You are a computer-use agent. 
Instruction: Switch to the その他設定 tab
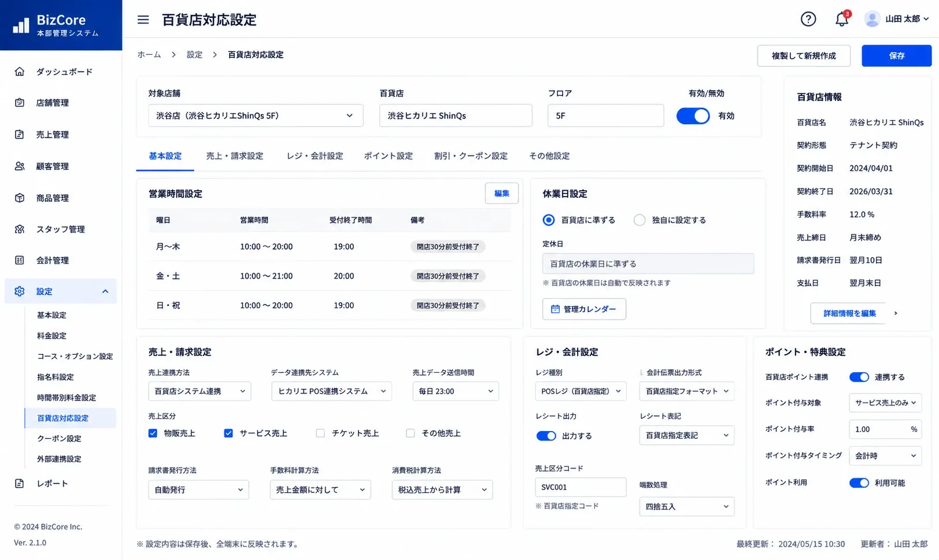[549, 156]
